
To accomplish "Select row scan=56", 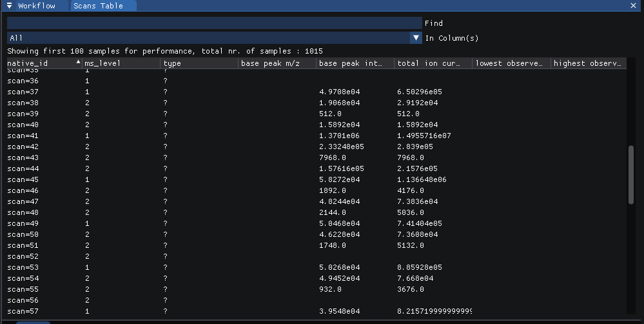I will 317,300.
